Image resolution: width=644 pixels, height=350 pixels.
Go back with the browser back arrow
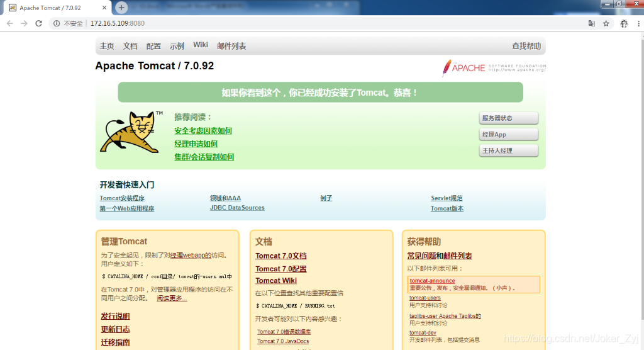10,23
